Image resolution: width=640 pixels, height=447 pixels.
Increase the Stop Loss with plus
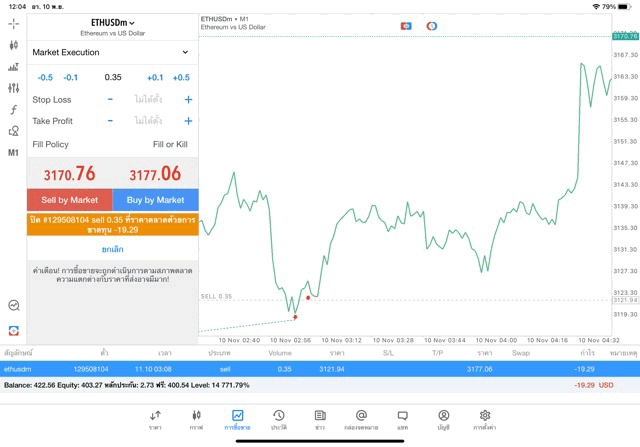(x=188, y=100)
